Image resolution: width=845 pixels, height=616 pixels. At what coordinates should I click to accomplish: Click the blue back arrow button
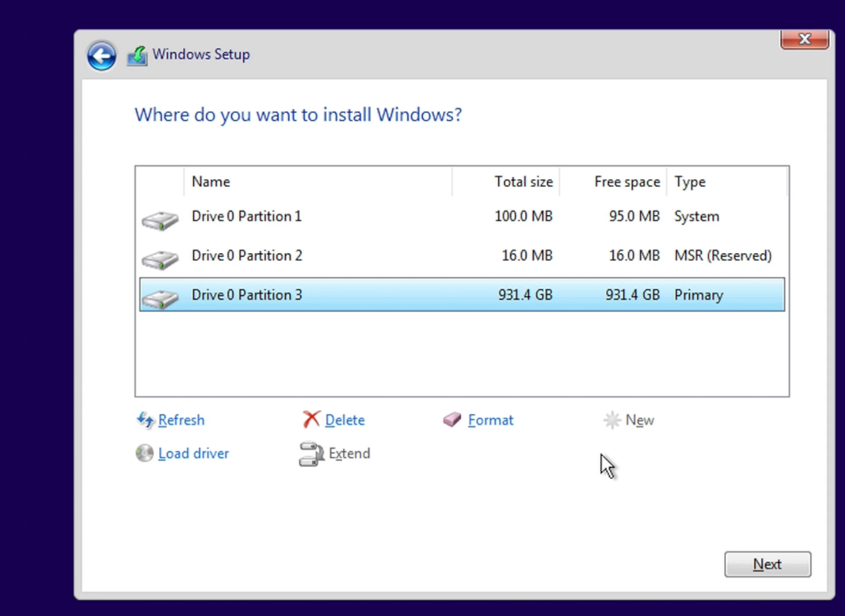pyautogui.click(x=101, y=55)
